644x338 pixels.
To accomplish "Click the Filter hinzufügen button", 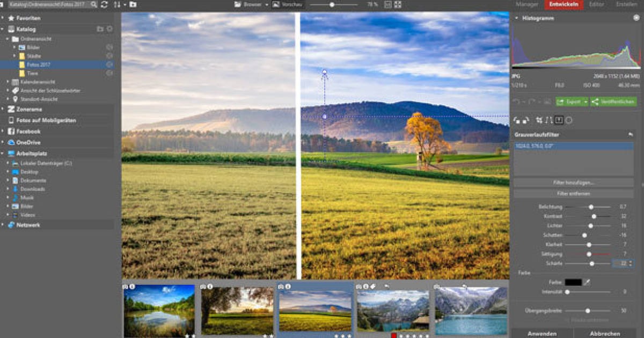I will 573,183.
